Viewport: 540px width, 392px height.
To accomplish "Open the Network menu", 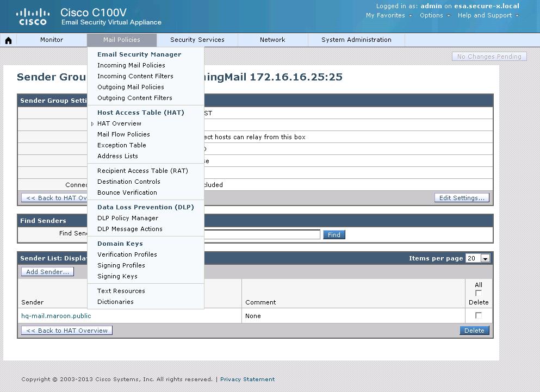I will pyautogui.click(x=272, y=40).
